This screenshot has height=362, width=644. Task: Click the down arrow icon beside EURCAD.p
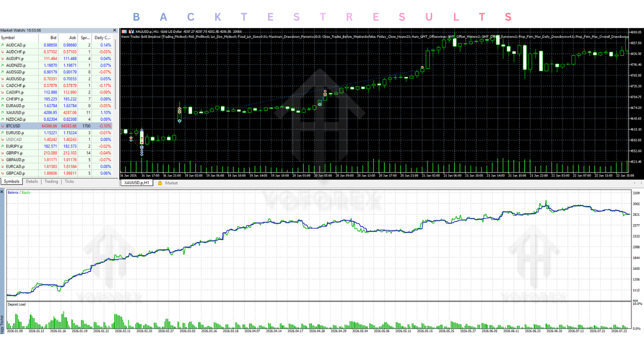(x=3, y=166)
